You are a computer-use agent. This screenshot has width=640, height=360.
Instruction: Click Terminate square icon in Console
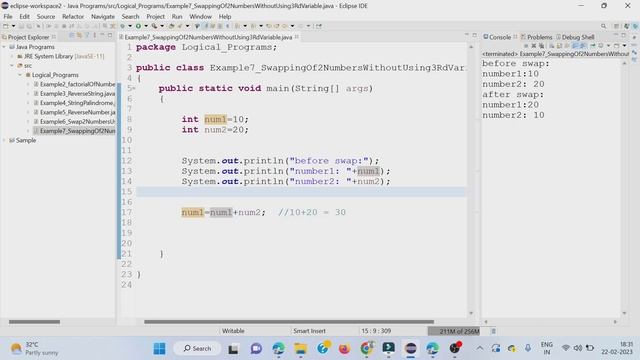coord(526,46)
